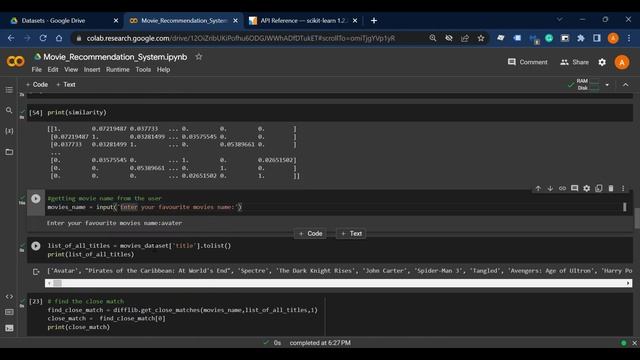The width and height of the screenshot is (640, 360).
Task: Open more cell actions menu
Action: pyautogui.click(x=623, y=188)
